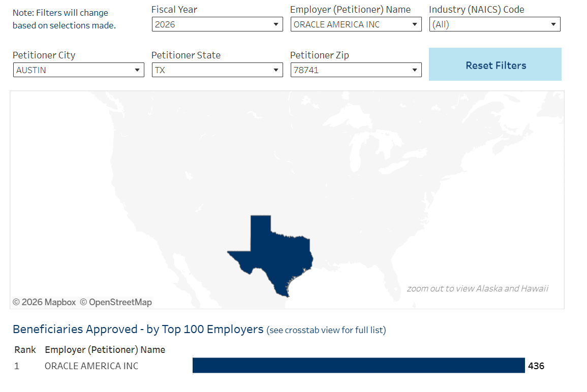Click the Employer (Petitioner) Name column header in the table
587x392 pixels.
[x=105, y=350]
